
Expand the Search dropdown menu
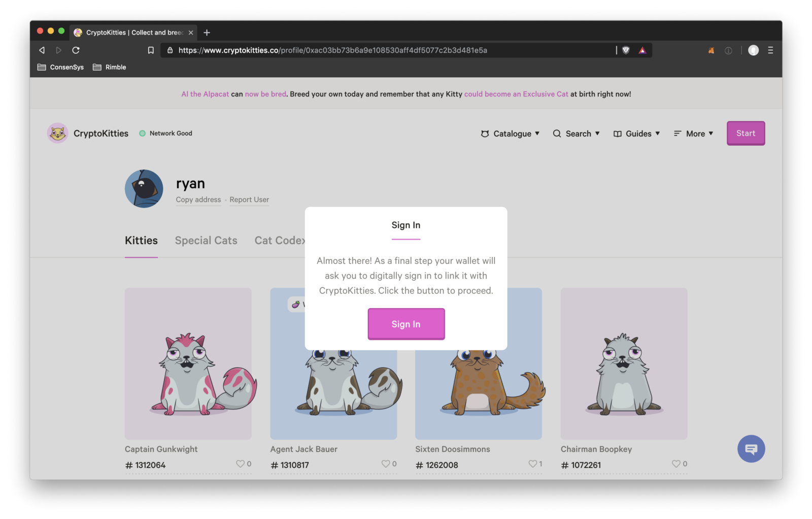pos(576,134)
